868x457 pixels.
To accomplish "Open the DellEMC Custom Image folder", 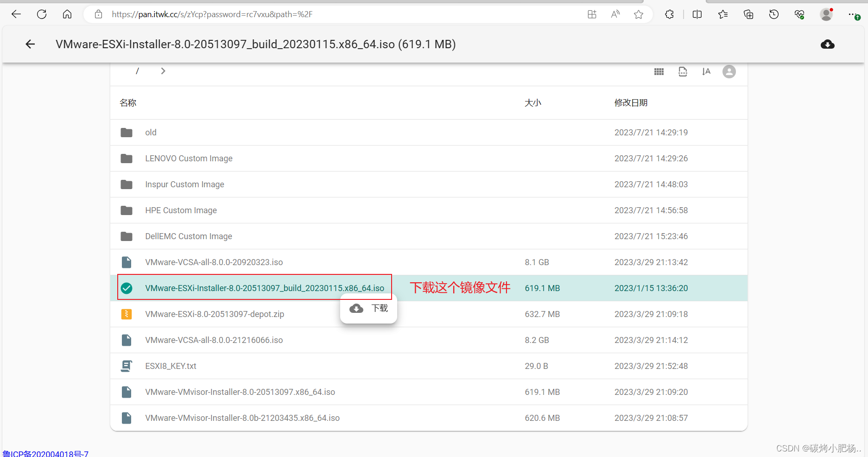I will 189,236.
